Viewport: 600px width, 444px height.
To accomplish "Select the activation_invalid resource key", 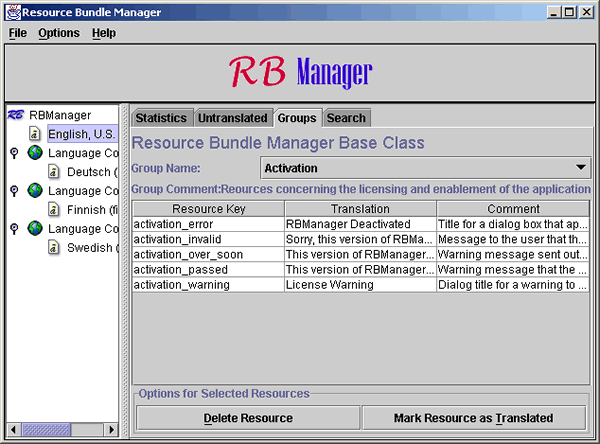I will pos(208,239).
